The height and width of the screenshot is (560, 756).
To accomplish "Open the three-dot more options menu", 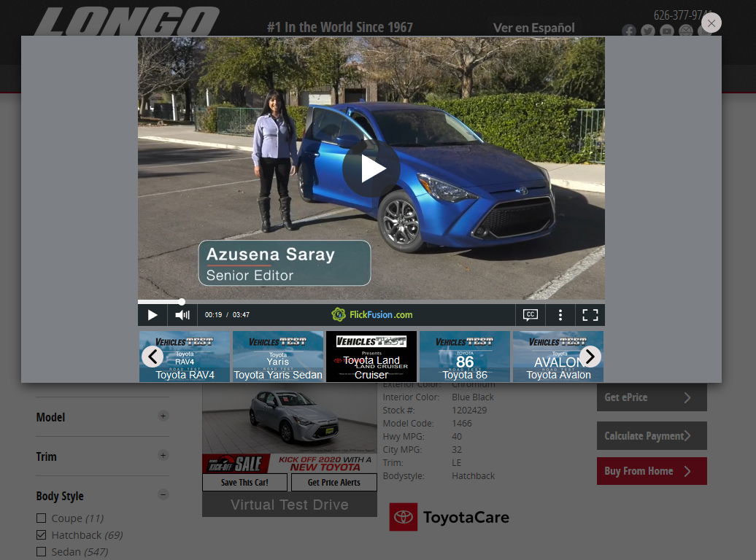I will pyautogui.click(x=560, y=315).
